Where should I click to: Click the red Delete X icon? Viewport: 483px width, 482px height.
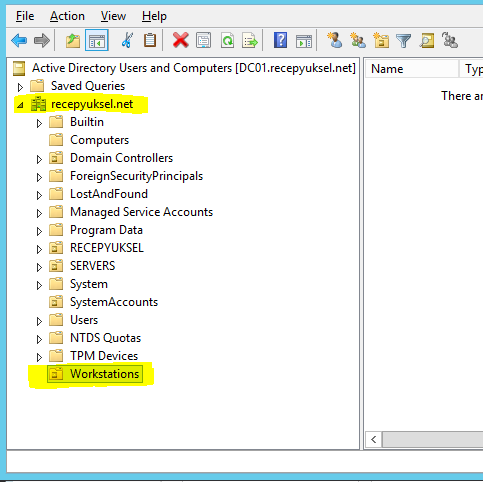click(181, 41)
